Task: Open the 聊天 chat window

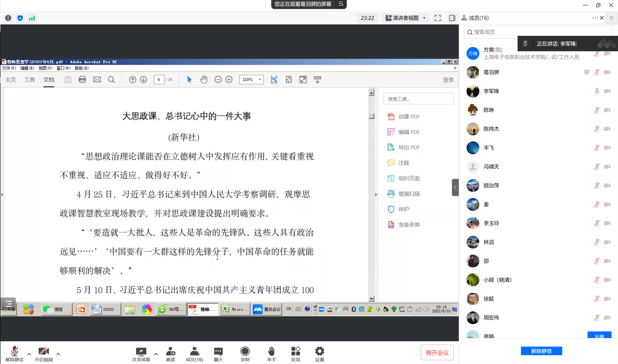Action: [x=218, y=354]
